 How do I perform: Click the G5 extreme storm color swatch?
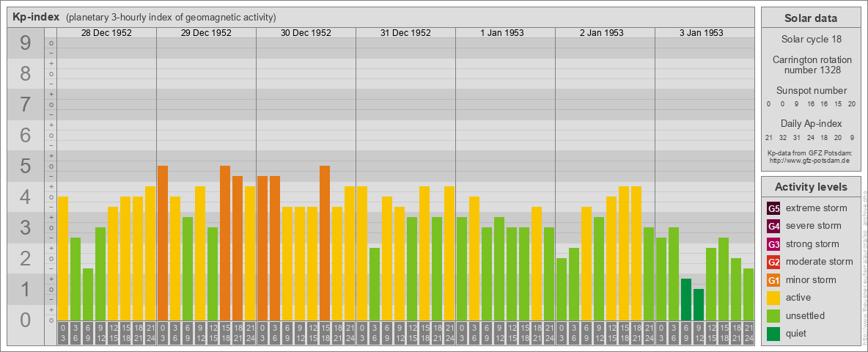773,209
